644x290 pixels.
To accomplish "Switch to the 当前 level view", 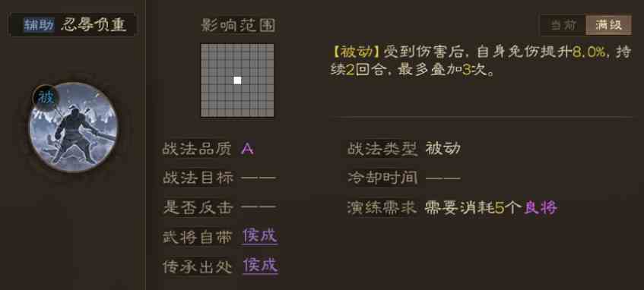I will point(563,25).
